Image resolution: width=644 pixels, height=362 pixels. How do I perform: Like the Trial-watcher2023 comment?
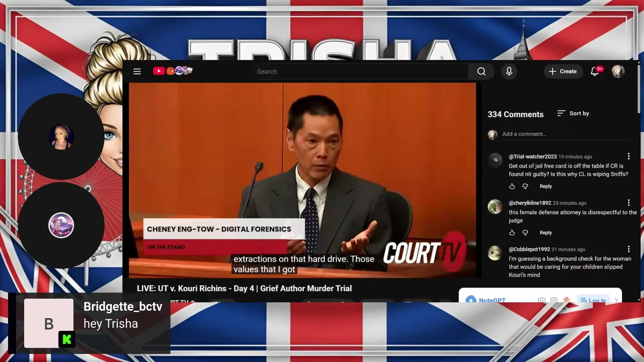pos(512,187)
